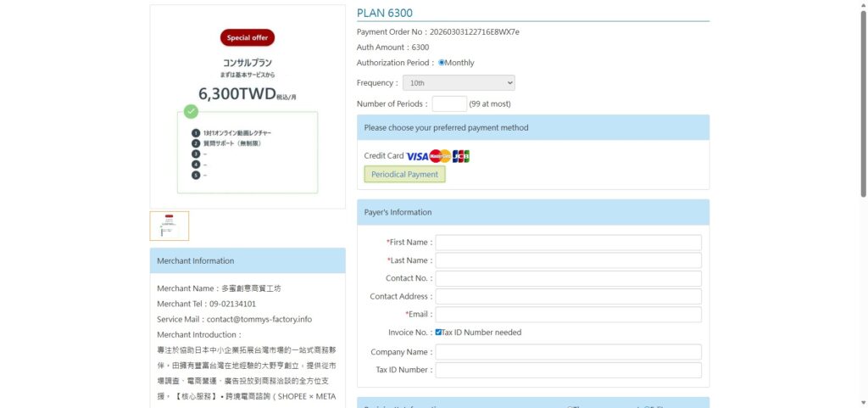Click the Mastercard logo

point(440,156)
